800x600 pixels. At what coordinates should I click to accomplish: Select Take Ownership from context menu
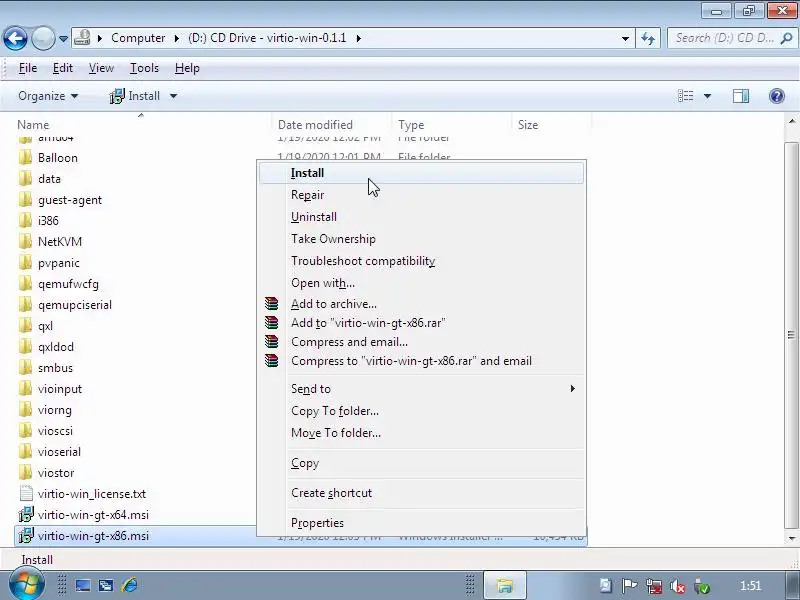(421, 239)
